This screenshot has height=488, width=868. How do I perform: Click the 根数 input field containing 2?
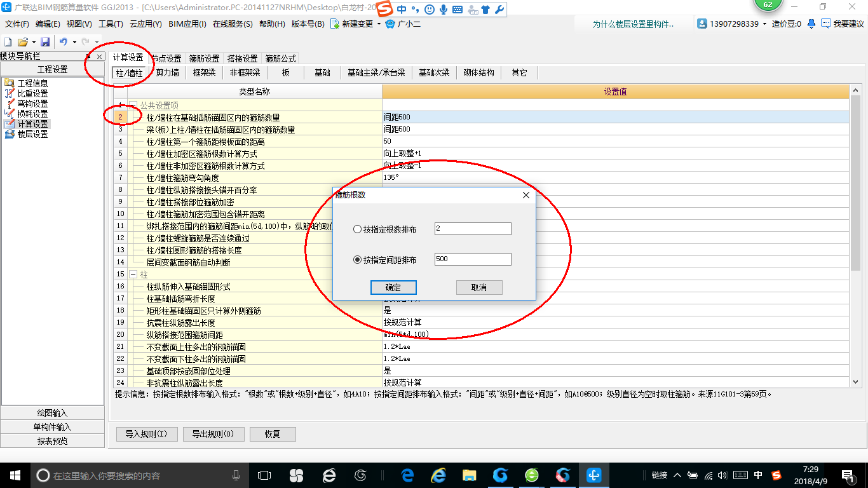(x=473, y=229)
